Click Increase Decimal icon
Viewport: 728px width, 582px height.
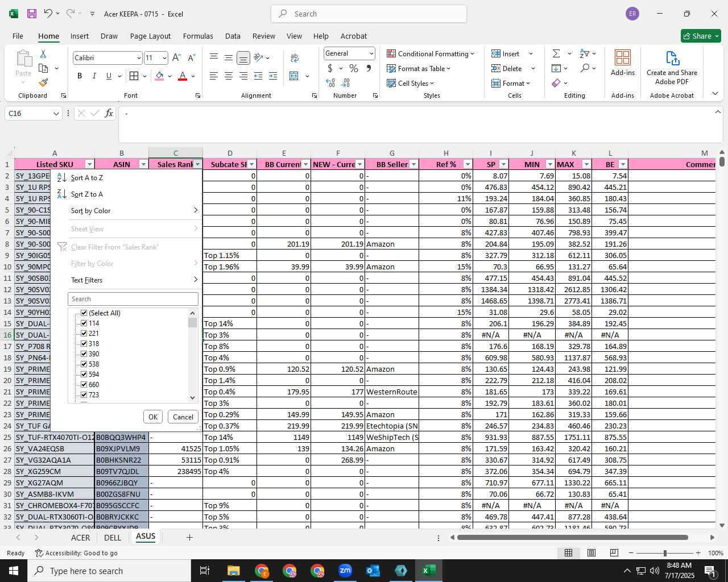point(330,83)
